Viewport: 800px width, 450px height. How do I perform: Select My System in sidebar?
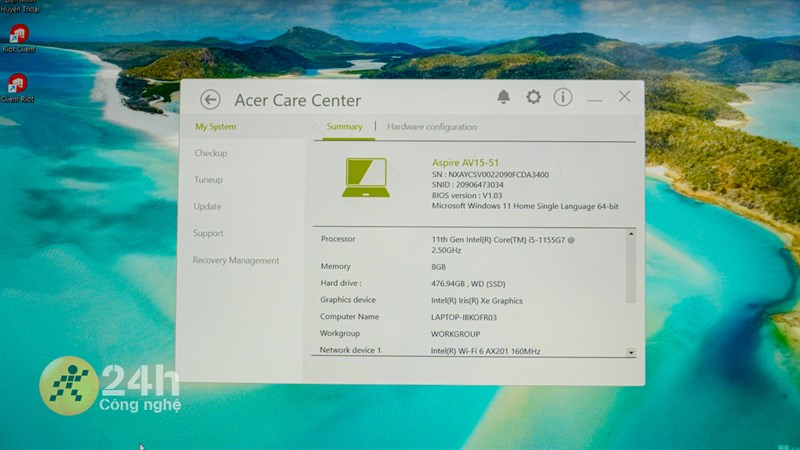pyautogui.click(x=215, y=127)
